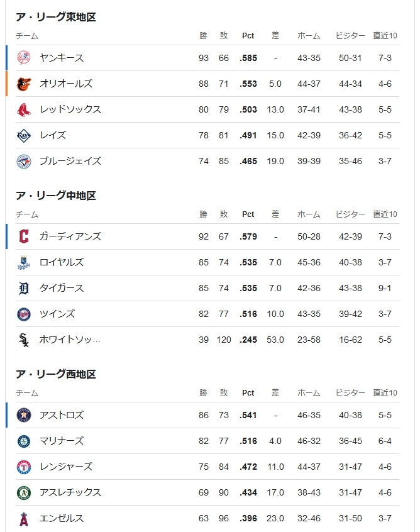Viewport: 420px width, 532px height.
Task: Click the ア・リーグ東地区 heading
Action: 56,16
